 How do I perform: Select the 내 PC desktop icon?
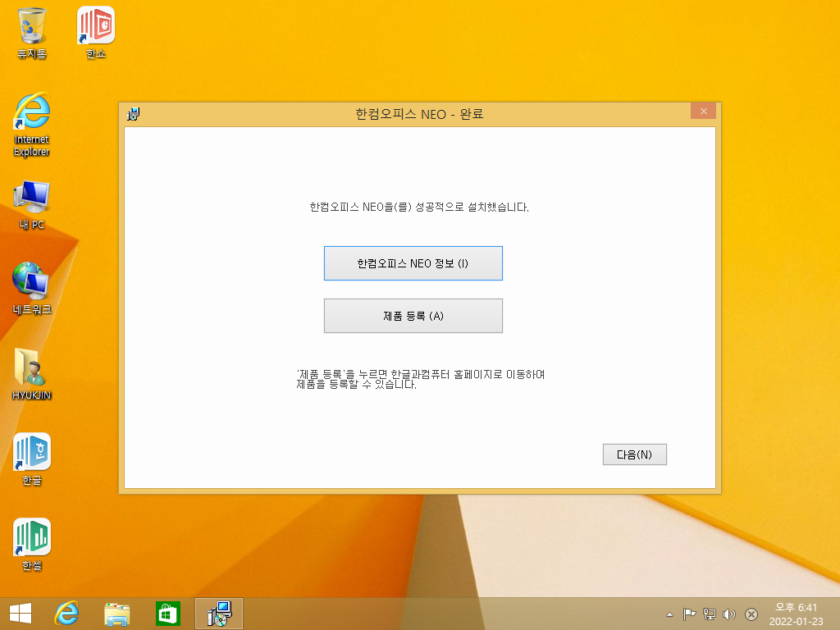pyautogui.click(x=32, y=205)
